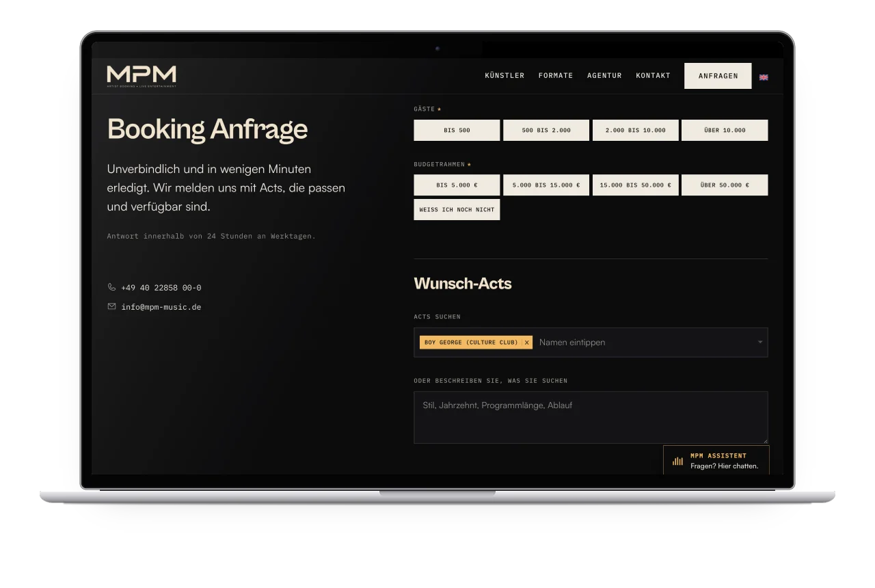The width and height of the screenshot is (875, 588).
Task: Expand the Acts suchen dropdown arrow
Action: tap(759, 343)
